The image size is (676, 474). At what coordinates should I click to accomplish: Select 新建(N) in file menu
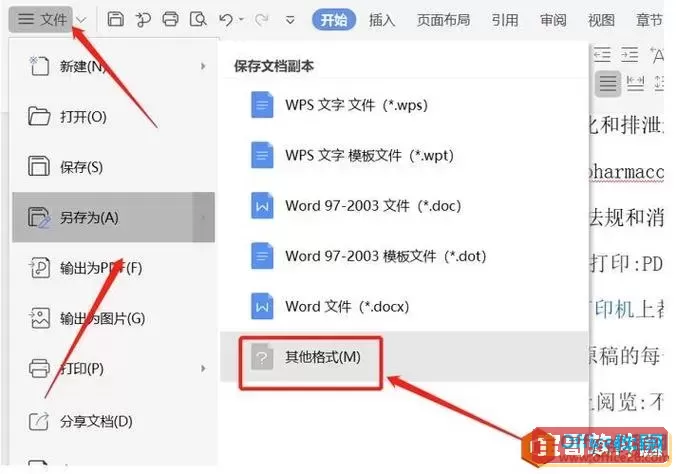[x=113, y=66]
